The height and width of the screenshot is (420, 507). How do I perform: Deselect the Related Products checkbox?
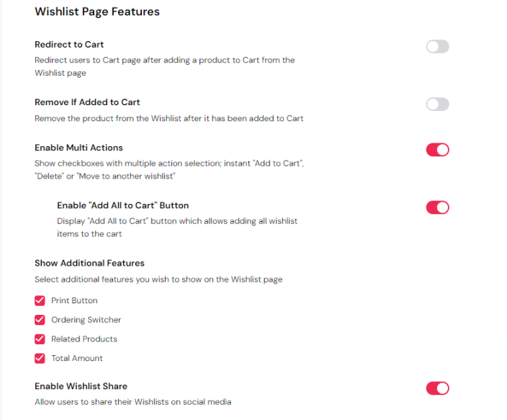(x=40, y=339)
